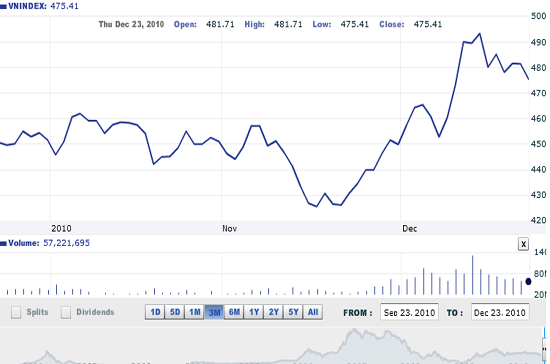Select the 5Y time range

click(x=293, y=312)
